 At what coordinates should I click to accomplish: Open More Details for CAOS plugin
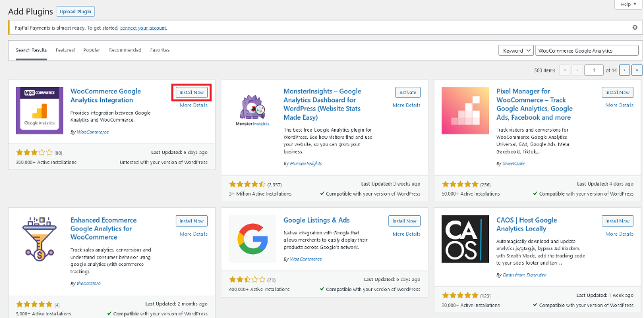[x=620, y=234]
